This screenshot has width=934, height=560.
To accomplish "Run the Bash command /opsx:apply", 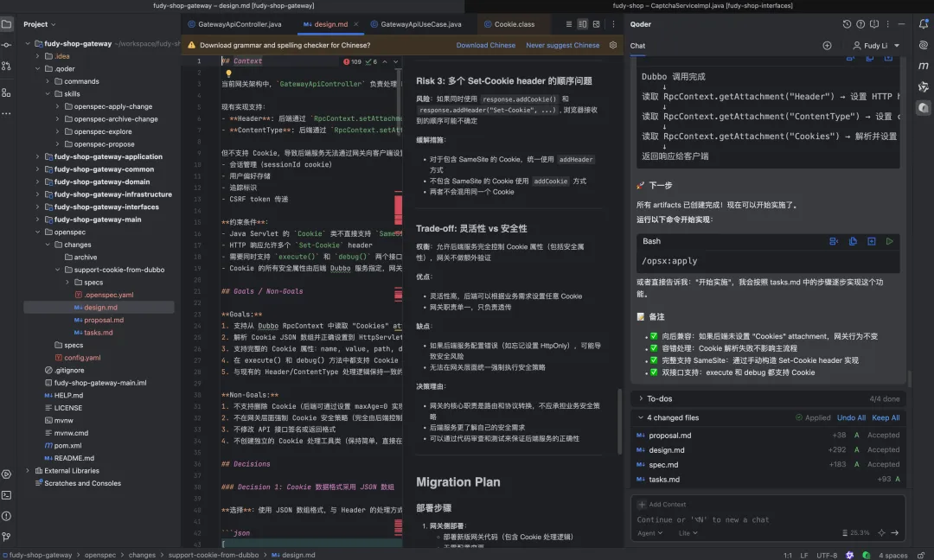I will [x=889, y=241].
